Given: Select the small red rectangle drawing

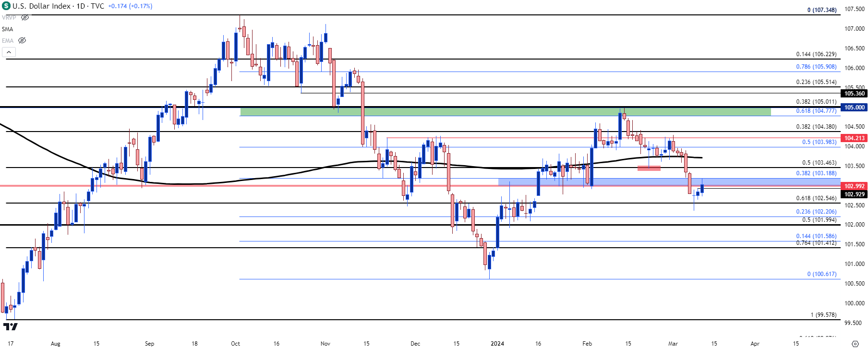Looking at the screenshot, I should 649,168.
